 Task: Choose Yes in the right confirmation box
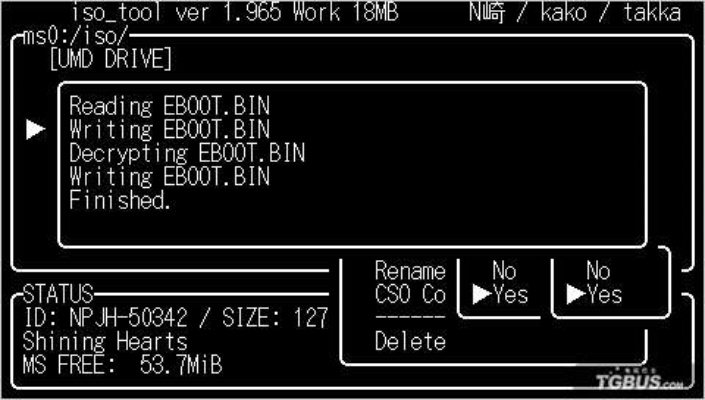pyautogui.click(x=605, y=295)
